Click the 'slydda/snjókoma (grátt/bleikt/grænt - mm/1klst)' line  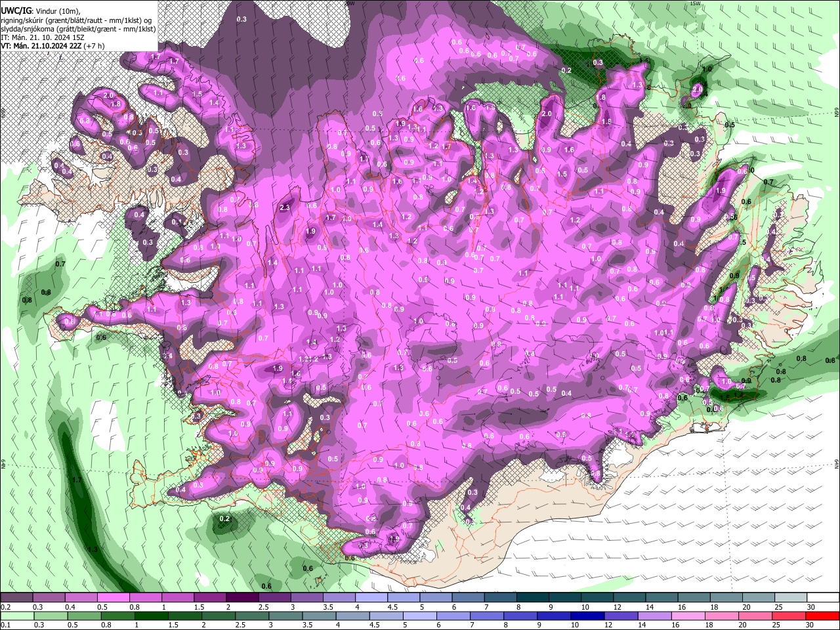point(78,29)
